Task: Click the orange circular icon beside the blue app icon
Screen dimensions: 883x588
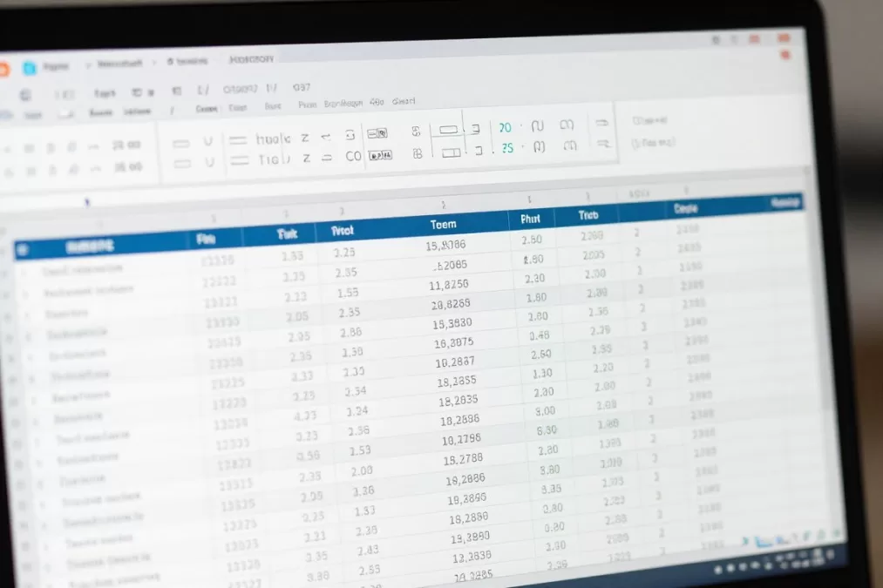Action: 3,69
